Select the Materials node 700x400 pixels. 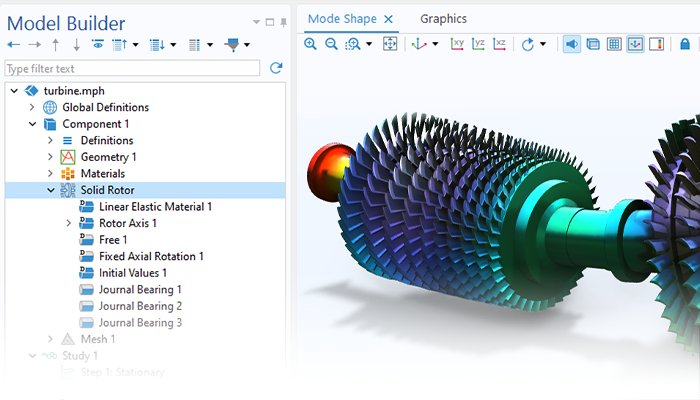[x=103, y=173]
